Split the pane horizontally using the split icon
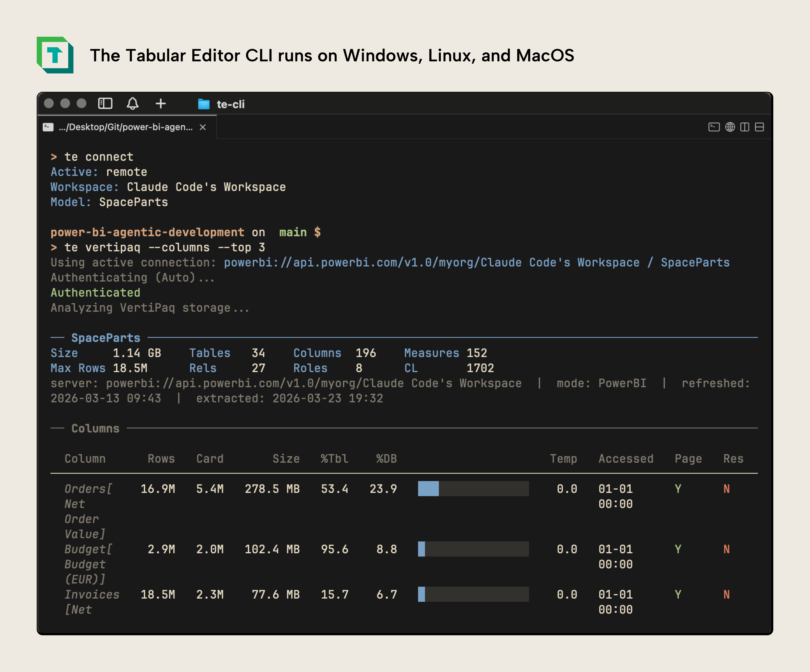 coord(759,127)
